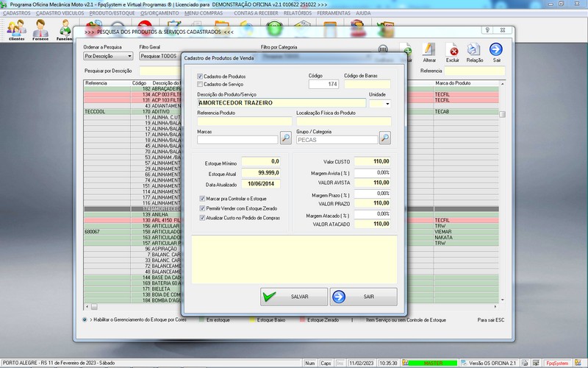Open the RELATÓRIOS menu
Screen dimensions: 588x368
point(298,13)
